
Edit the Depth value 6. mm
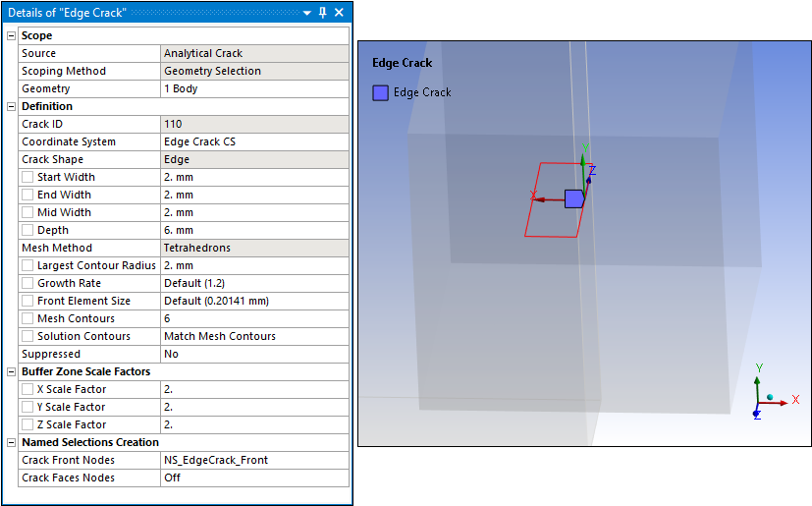pos(254,230)
